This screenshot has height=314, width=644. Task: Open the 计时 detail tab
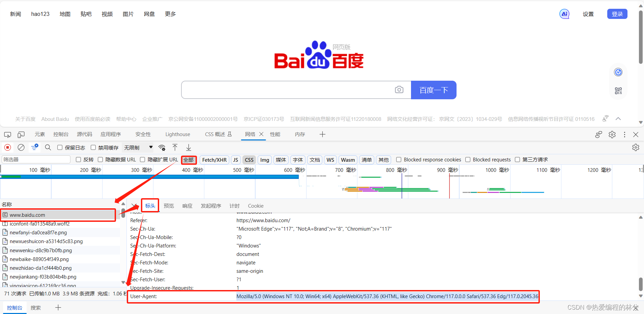click(x=234, y=206)
